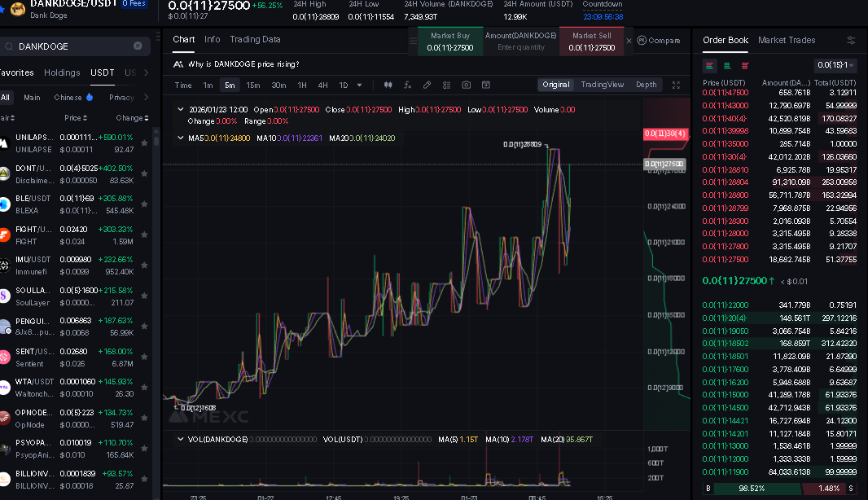Favorite the FIGHT pair star
The height and width of the screenshot is (500, 868).
[144, 235]
